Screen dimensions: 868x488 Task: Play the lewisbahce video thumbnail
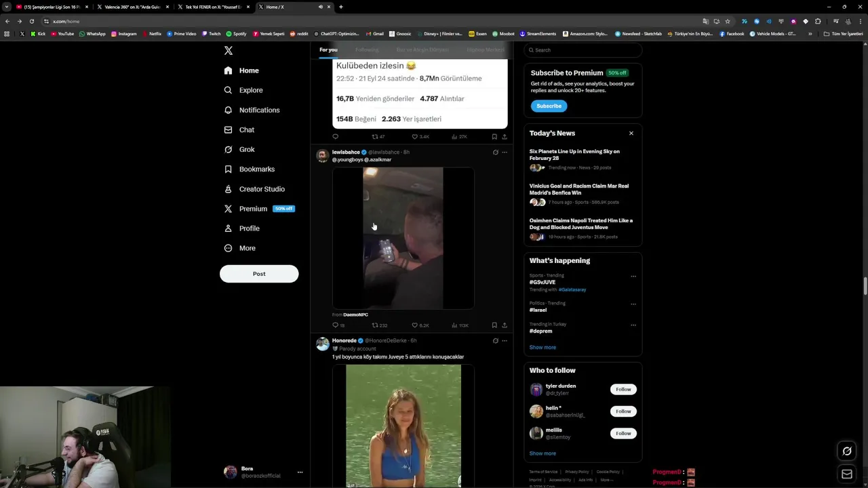pyautogui.click(x=403, y=238)
